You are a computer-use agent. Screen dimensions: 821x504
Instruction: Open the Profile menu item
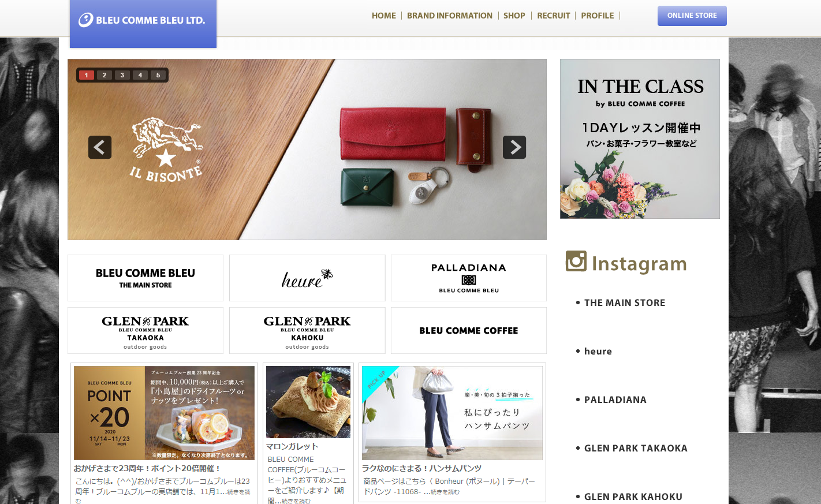click(598, 16)
